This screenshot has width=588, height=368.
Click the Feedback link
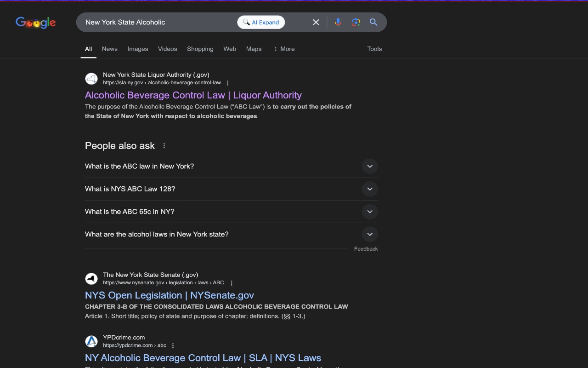366,249
